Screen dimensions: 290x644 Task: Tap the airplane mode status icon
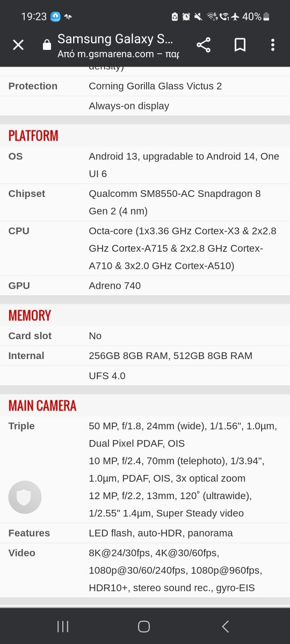(235, 17)
